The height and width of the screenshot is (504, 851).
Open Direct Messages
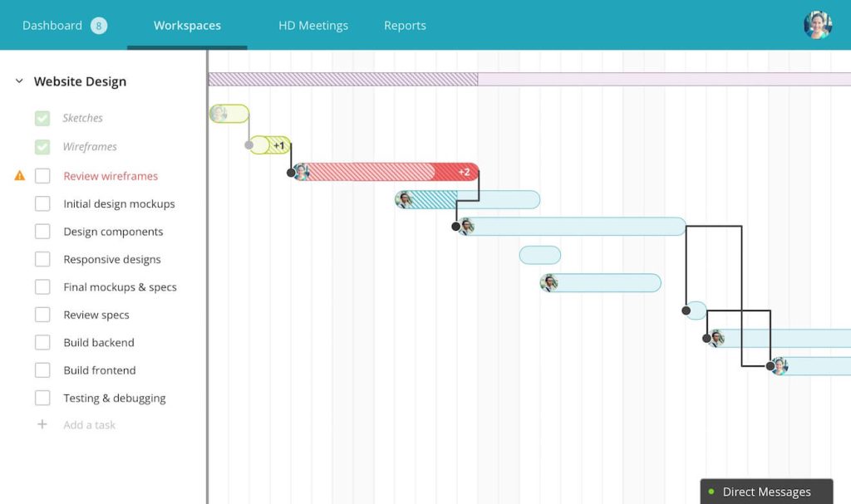click(766, 491)
